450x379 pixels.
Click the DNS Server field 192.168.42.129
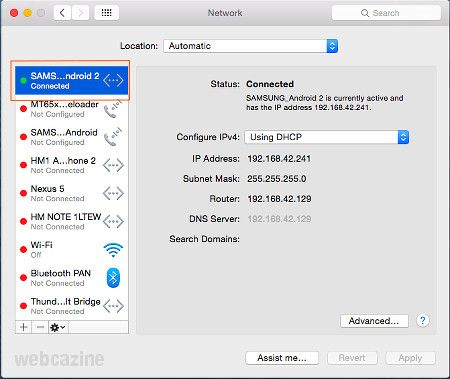pos(279,219)
